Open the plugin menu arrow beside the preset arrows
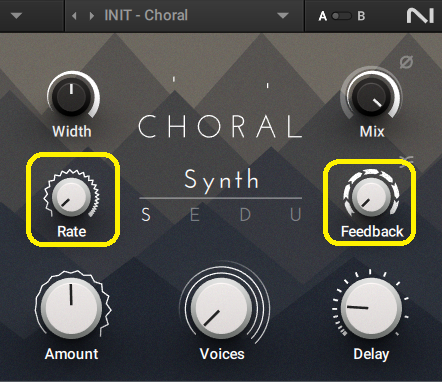 pyautogui.click(x=16, y=16)
